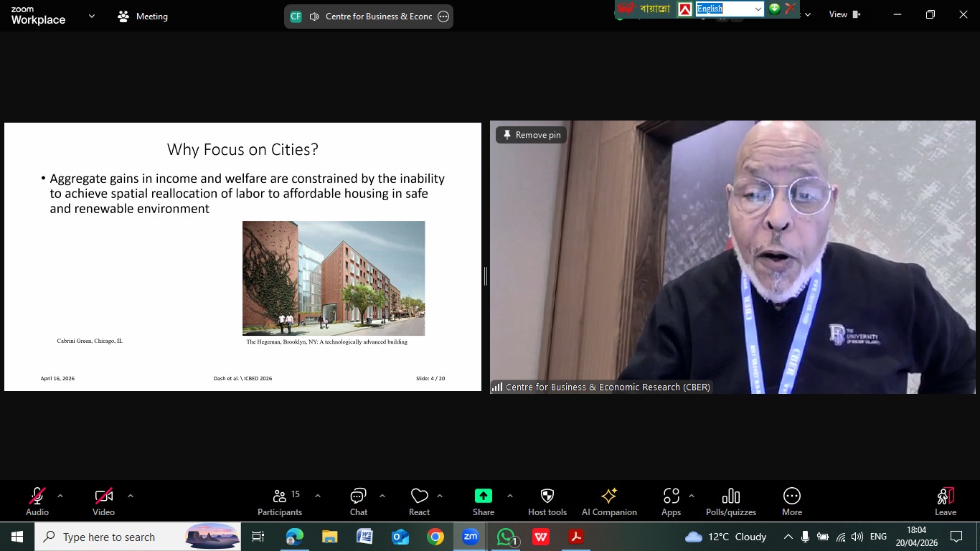This screenshot has width=980, height=551.
Task: Click the React heart icon
Action: (x=419, y=501)
